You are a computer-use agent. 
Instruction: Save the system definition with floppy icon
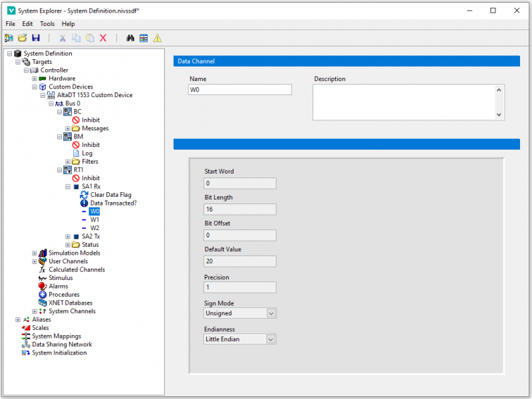36,38
